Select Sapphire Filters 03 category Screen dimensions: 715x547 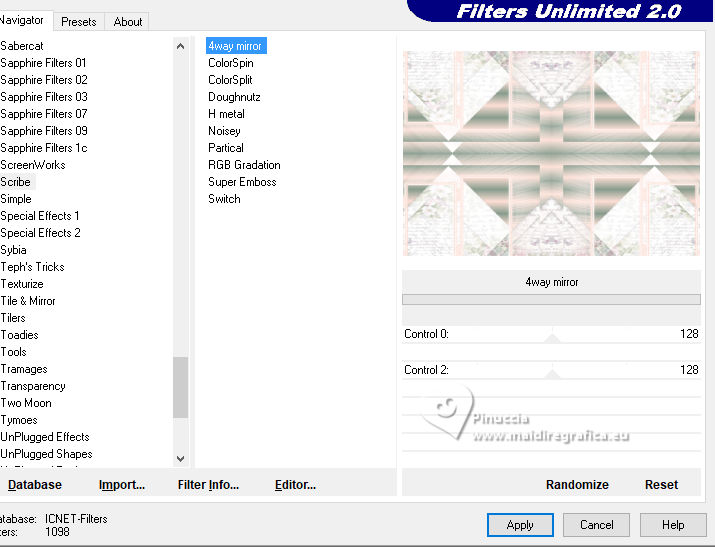44,97
